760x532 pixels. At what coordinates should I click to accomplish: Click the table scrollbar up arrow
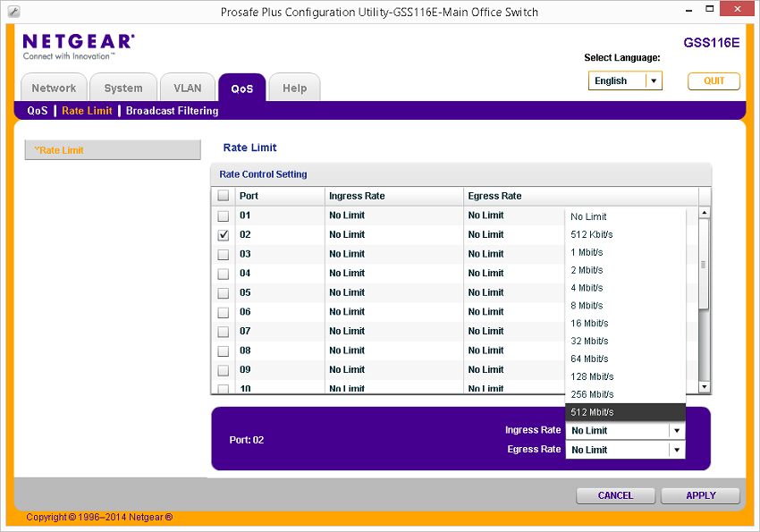point(705,213)
